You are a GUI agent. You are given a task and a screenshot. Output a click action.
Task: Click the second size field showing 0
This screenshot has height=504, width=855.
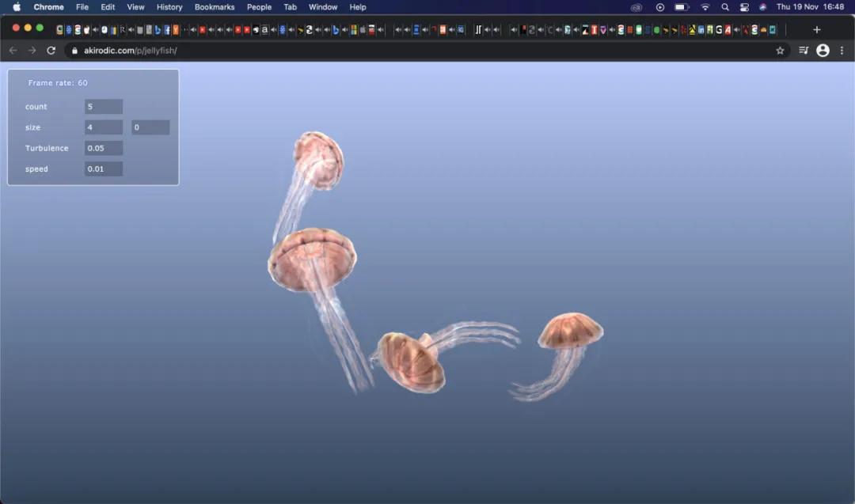[150, 127]
